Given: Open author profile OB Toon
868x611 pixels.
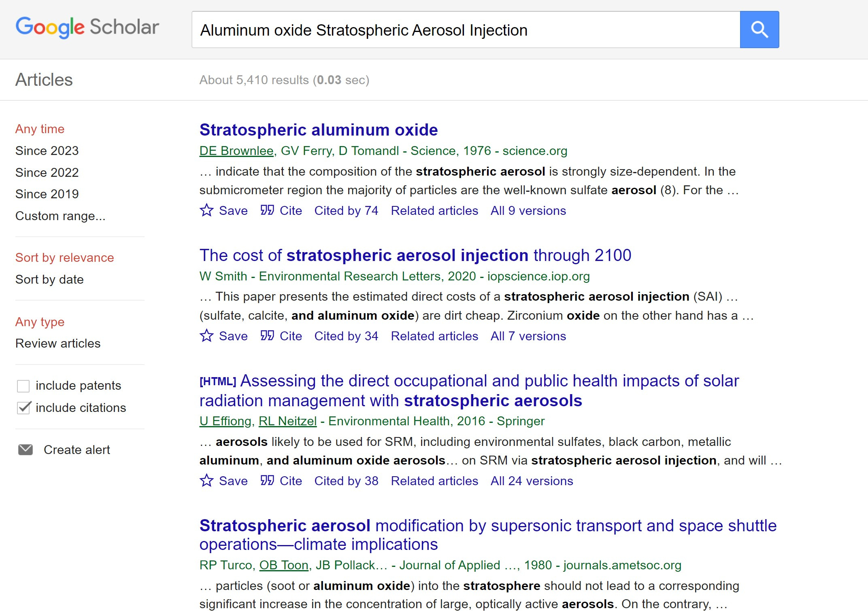Looking at the screenshot, I should [284, 565].
